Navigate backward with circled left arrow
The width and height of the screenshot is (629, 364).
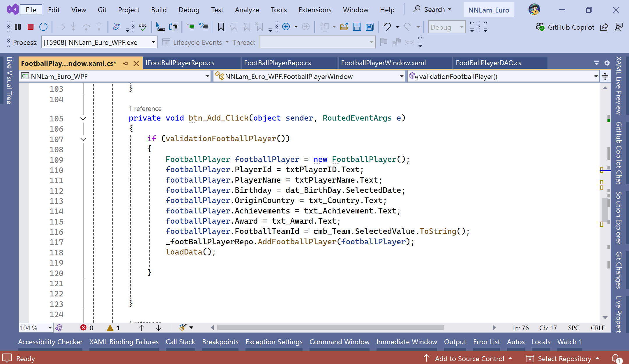click(x=286, y=27)
